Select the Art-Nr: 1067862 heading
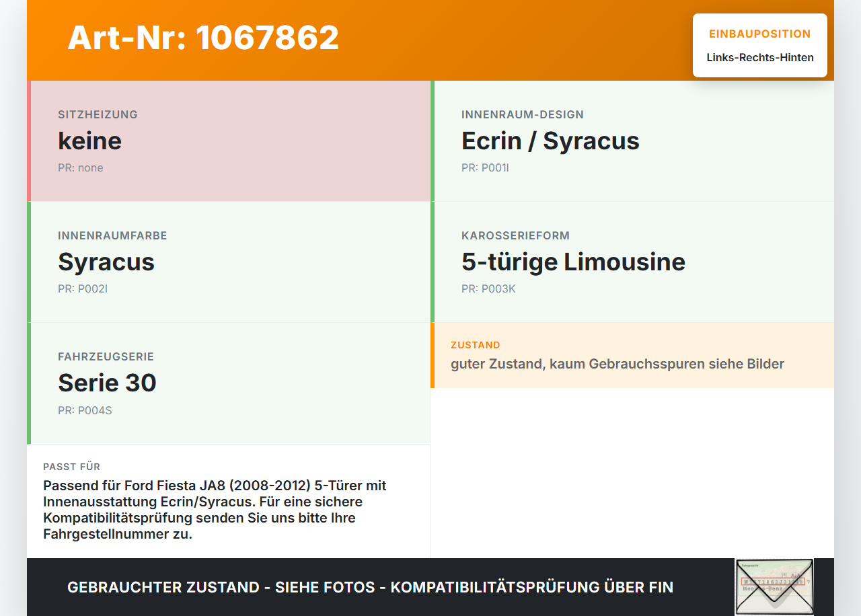Image resolution: width=861 pixels, height=616 pixels. point(203,38)
